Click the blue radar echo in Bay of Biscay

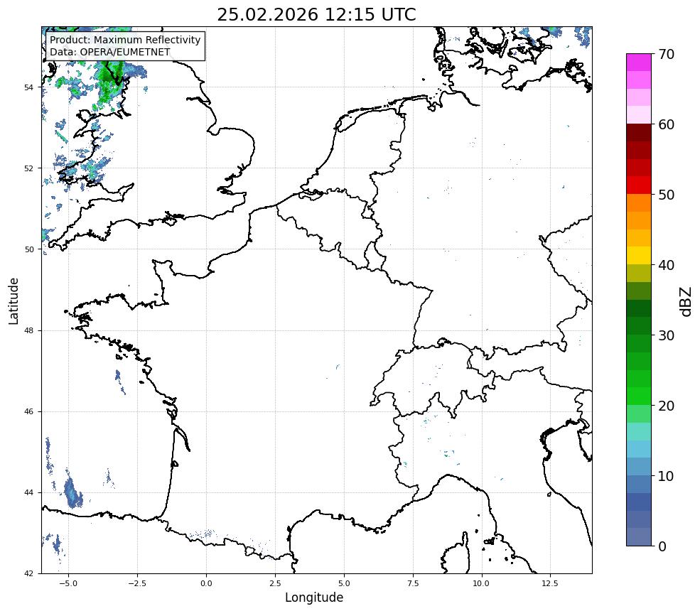point(72,492)
